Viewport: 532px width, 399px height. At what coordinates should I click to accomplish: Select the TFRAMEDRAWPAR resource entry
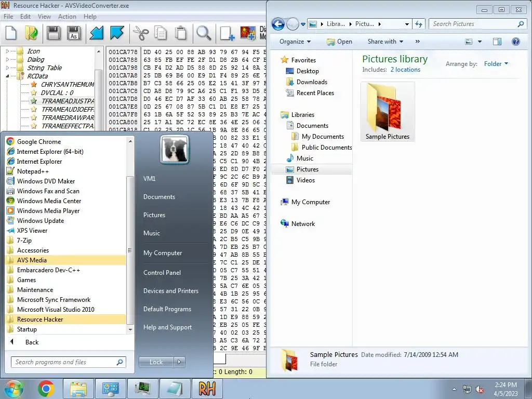click(68, 117)
